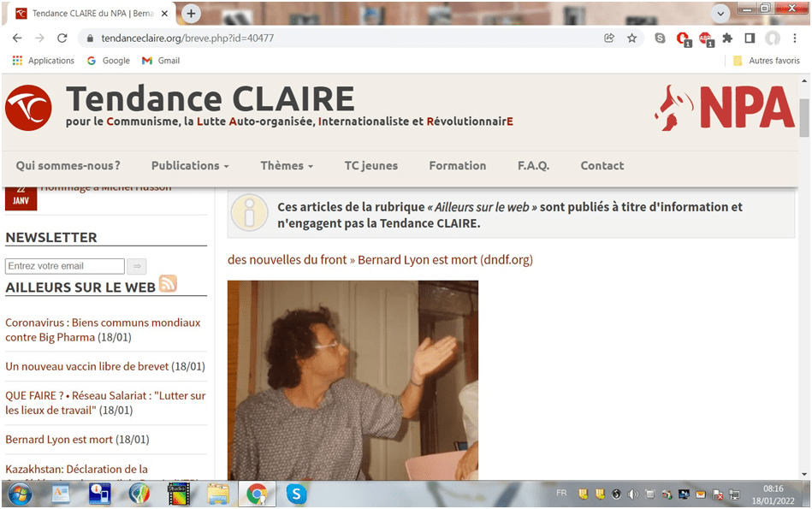
Task: Open the taskbar clock showing 08:16
Action: (x=773, y=494)
